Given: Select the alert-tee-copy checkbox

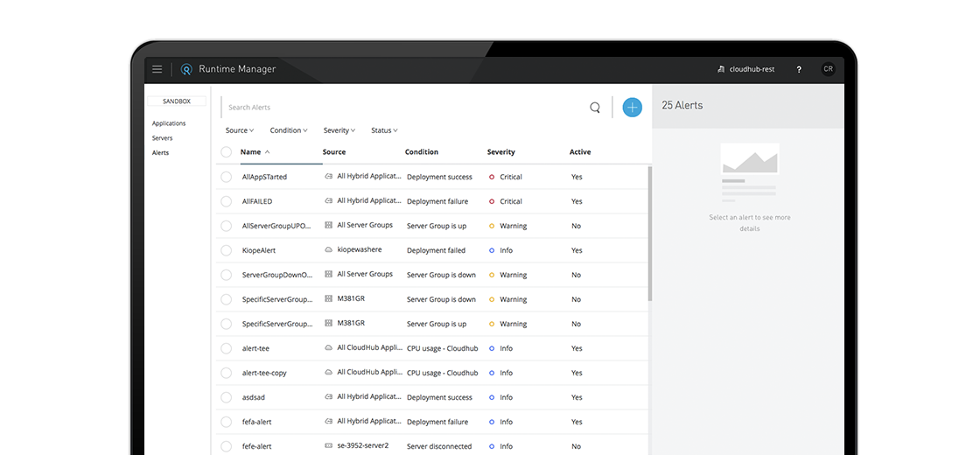Looking at the screenshot, I should [227, 373].
